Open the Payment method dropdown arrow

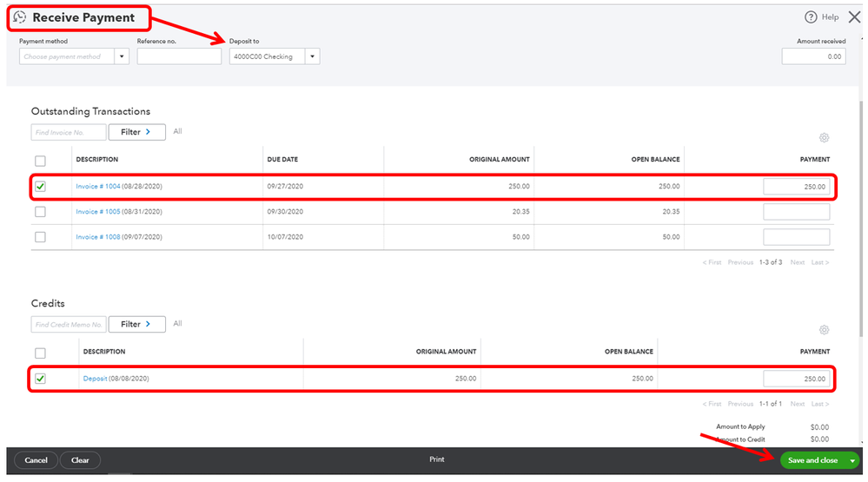point(122,56)
